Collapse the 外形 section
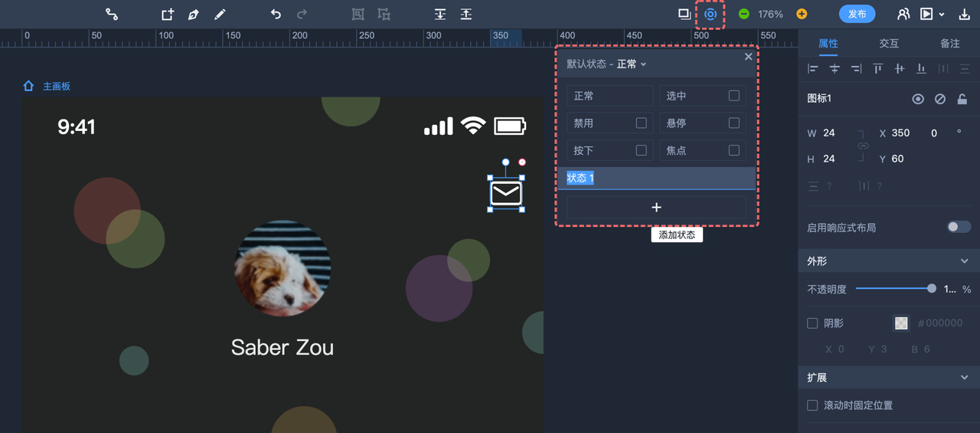980x433 pixels. click(x=965, y=261)
